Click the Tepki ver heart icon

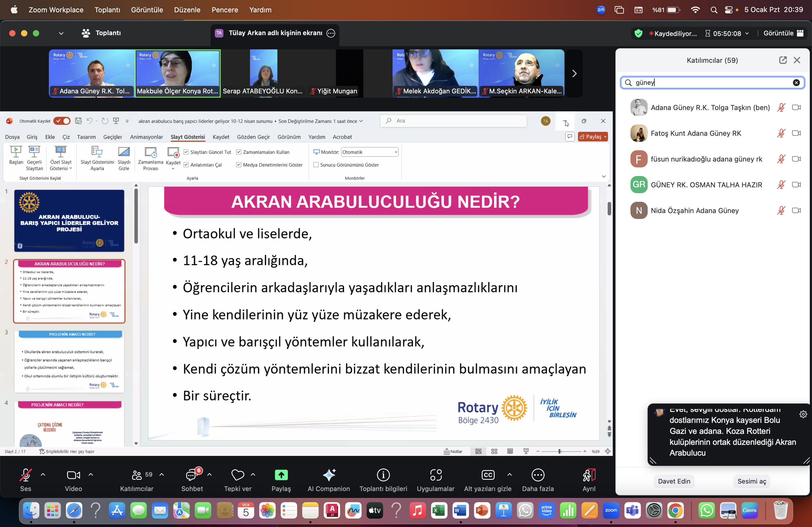pyautogui.click(x=237, y=475)
